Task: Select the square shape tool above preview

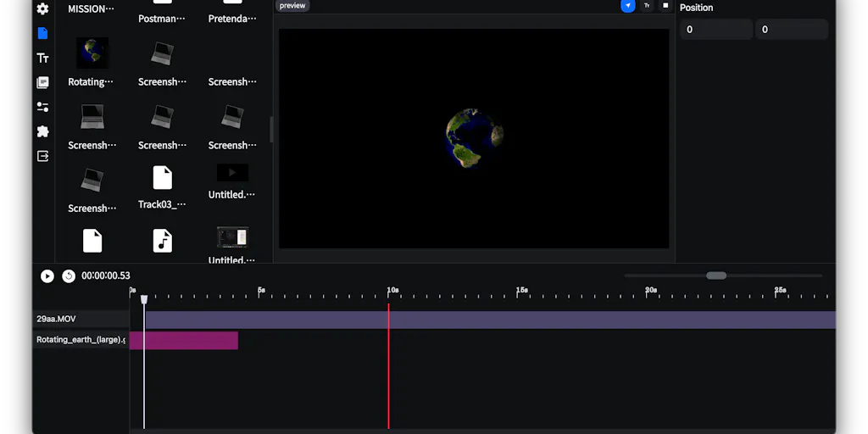Action: pos(665,6)
